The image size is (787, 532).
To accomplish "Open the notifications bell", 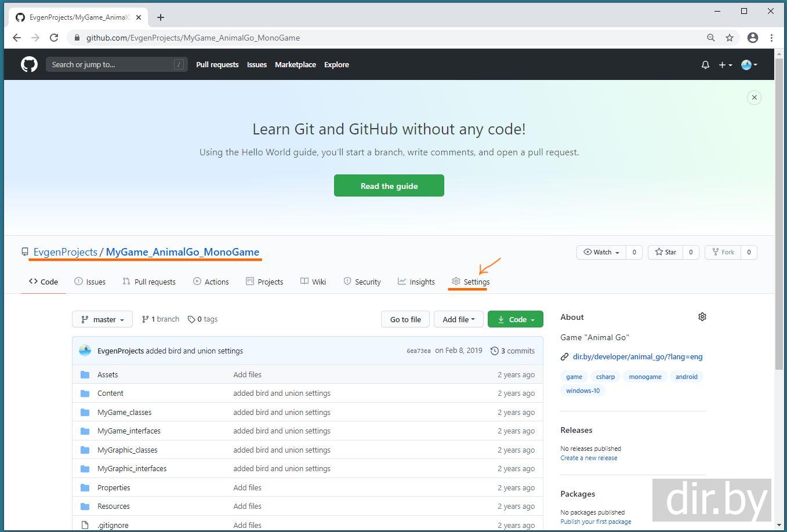I will point(705,65).
